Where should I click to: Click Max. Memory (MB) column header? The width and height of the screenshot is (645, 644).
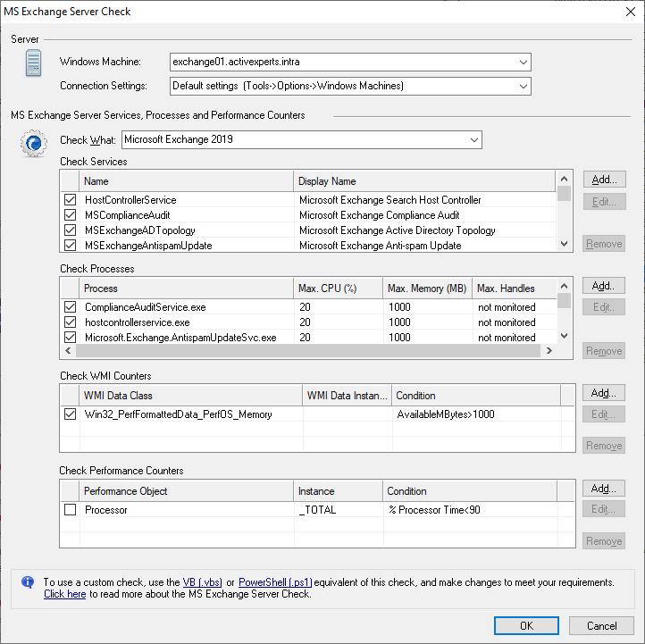click(x=427, y=289)
